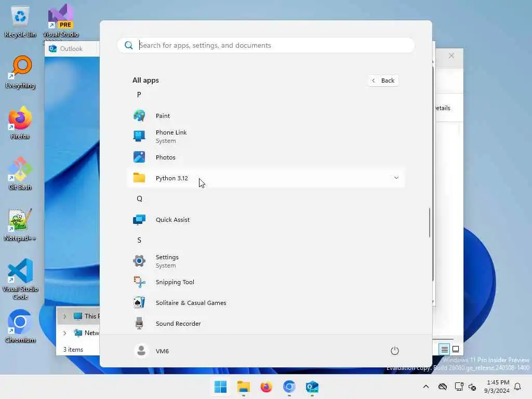The height and width of the screenshot is (399, 532).
Task: Select the Outlook window title tab
Action: point(71,48)
